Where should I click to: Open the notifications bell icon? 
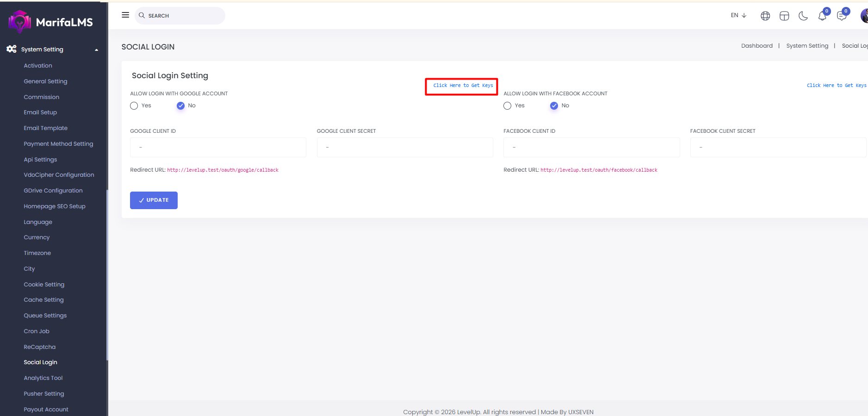tap(822, 16)
